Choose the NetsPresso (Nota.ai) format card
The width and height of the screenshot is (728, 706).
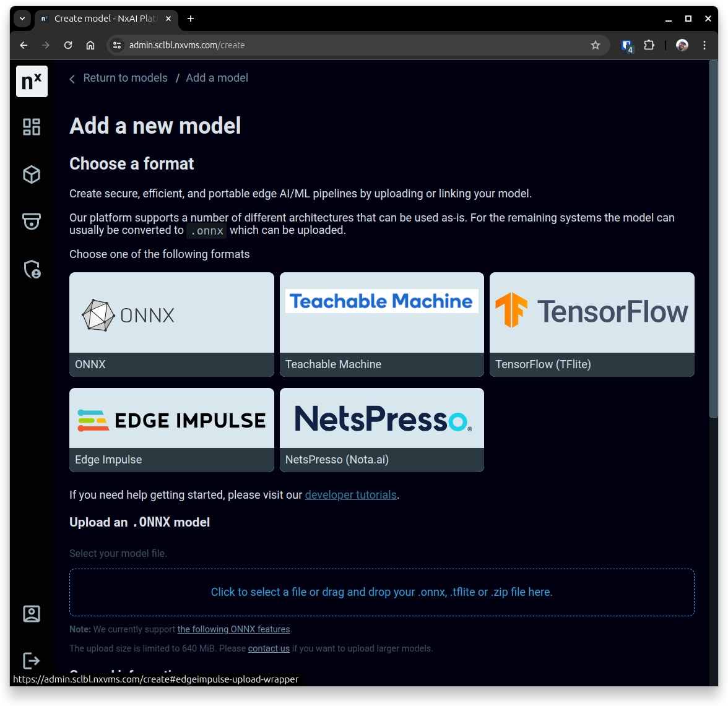(381, 429)
